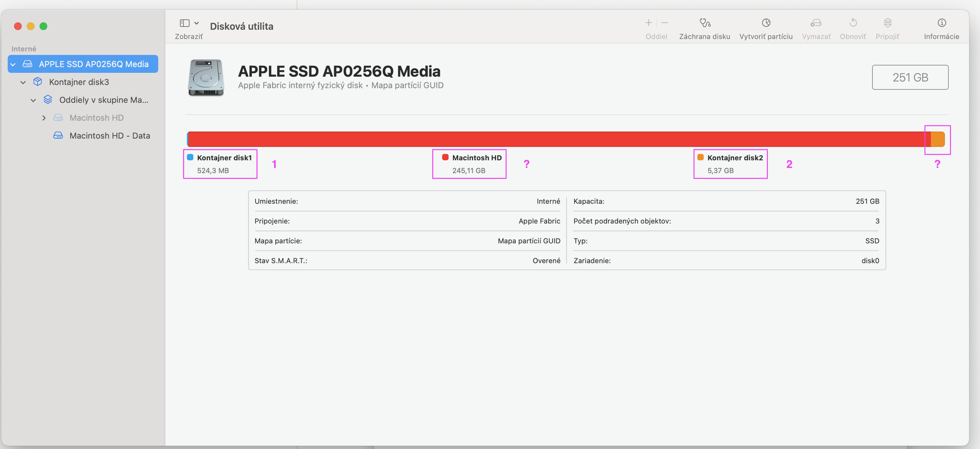The width and height of the screenshot is (980, 449).
Task: Click the Kontajner disk2 legend label
Action: (x=735, y=158)
